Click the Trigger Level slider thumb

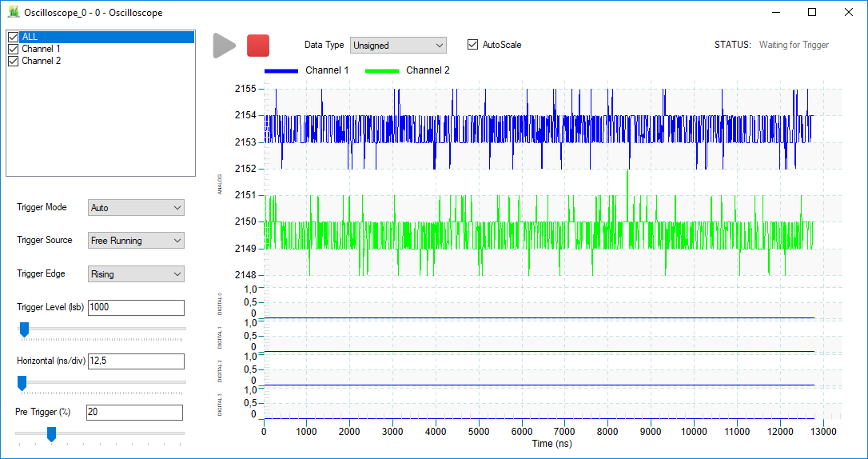[x=24, y=329]
